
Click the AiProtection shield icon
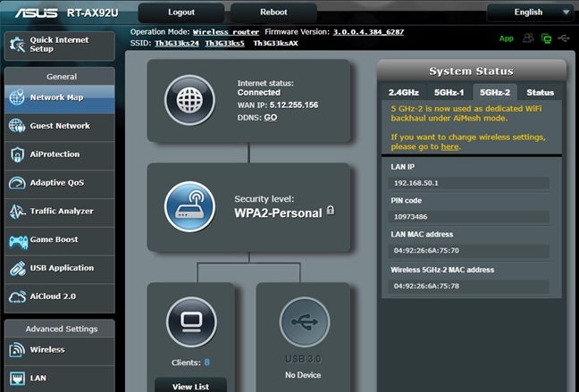tap(17, 154)
